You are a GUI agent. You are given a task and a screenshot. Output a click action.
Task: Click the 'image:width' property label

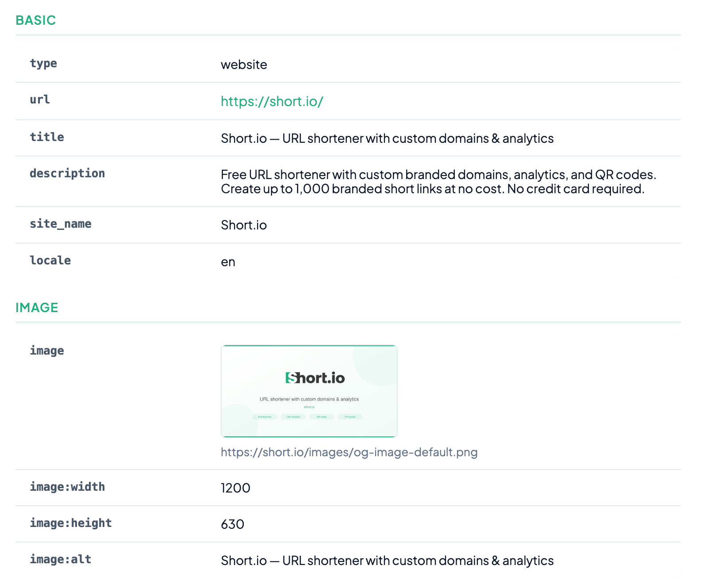67,487
